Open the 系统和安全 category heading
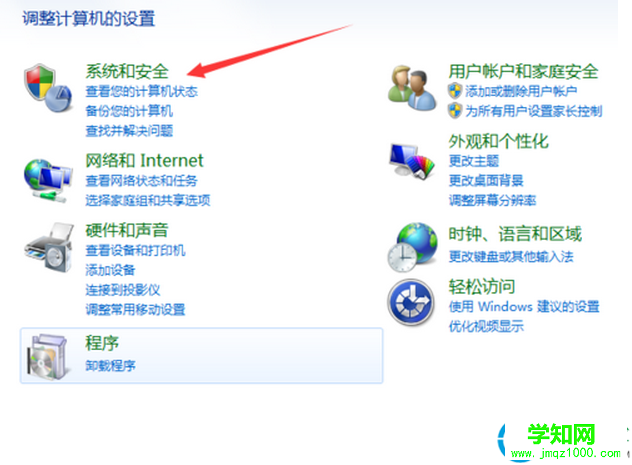Screen dimensions: 632x465 click(127, 71)
